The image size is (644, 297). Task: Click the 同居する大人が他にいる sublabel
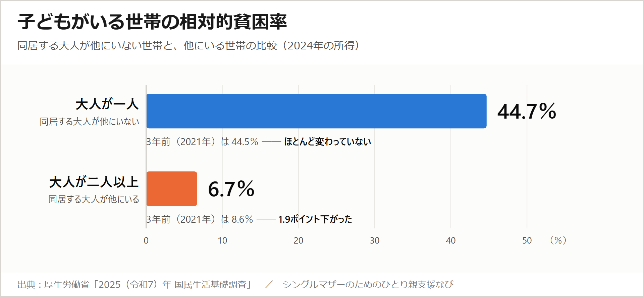94,199
